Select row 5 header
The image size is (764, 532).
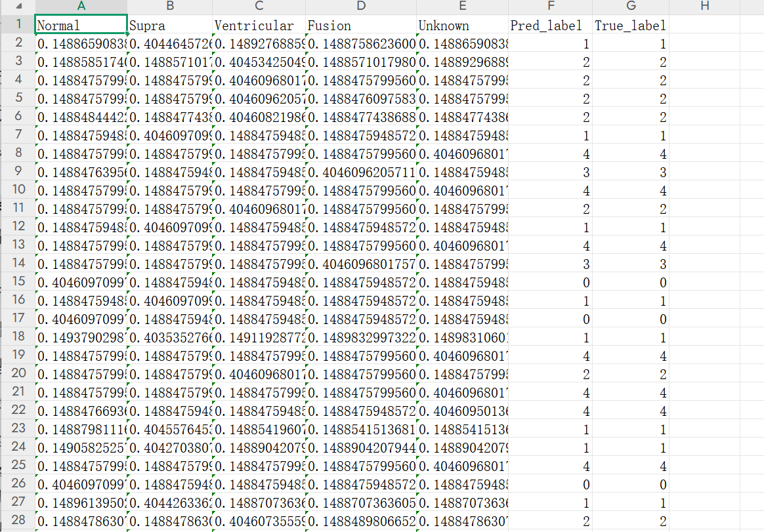18,98
